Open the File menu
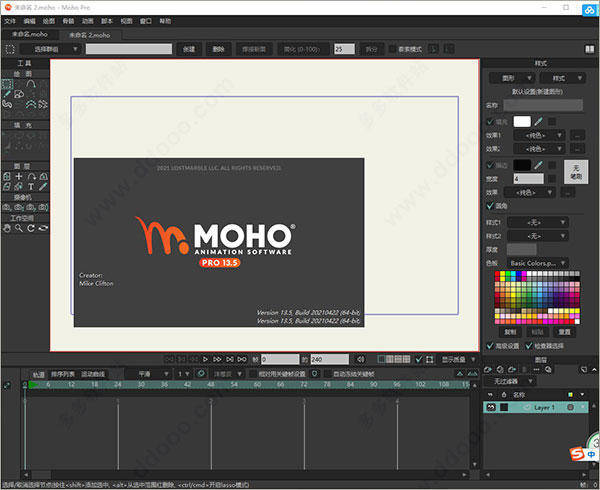600x490 pixels. click(x=10, y=21)
